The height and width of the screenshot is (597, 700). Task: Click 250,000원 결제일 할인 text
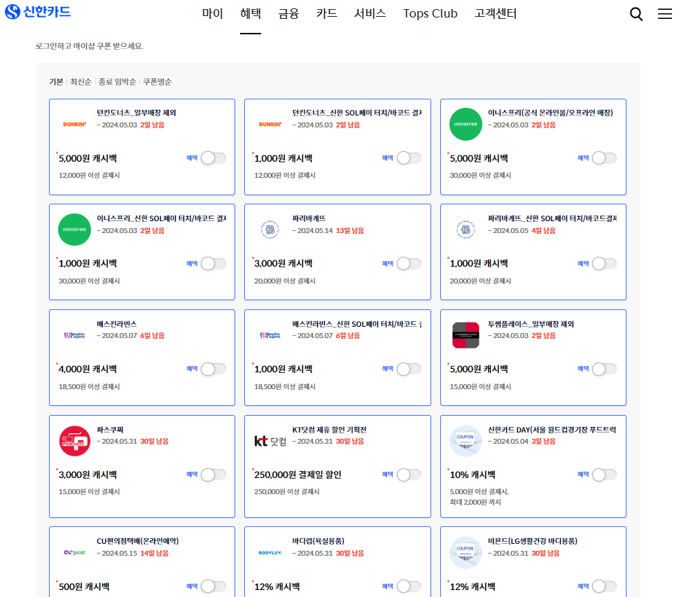tap(297, 475)
